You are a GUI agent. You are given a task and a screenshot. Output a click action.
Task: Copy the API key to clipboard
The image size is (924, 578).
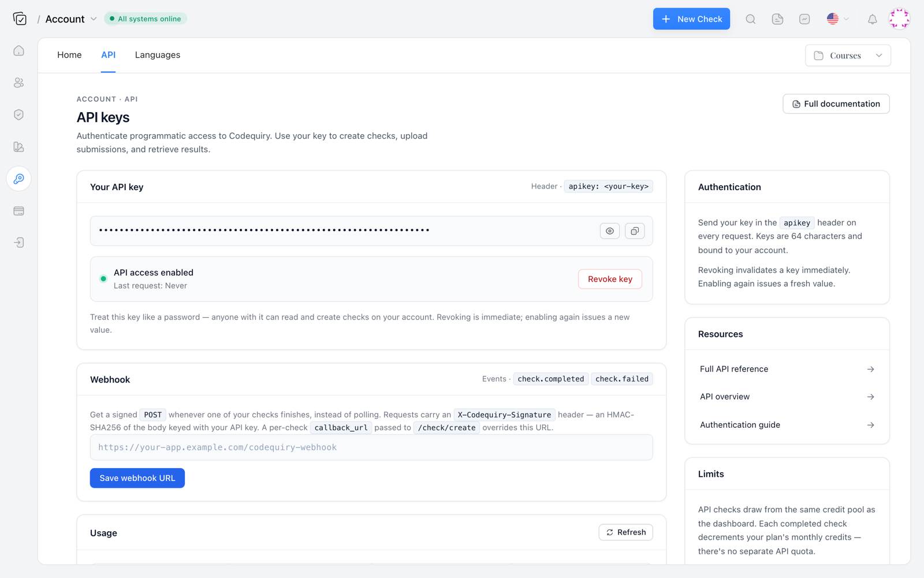[x=635, y=231]
